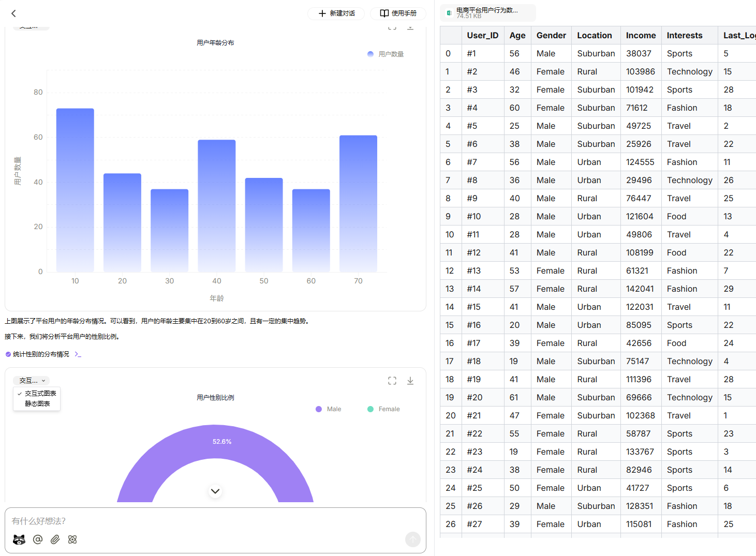Go back with the left arrow icon
The image size is (756, 556).
click(x=14, y=13)
